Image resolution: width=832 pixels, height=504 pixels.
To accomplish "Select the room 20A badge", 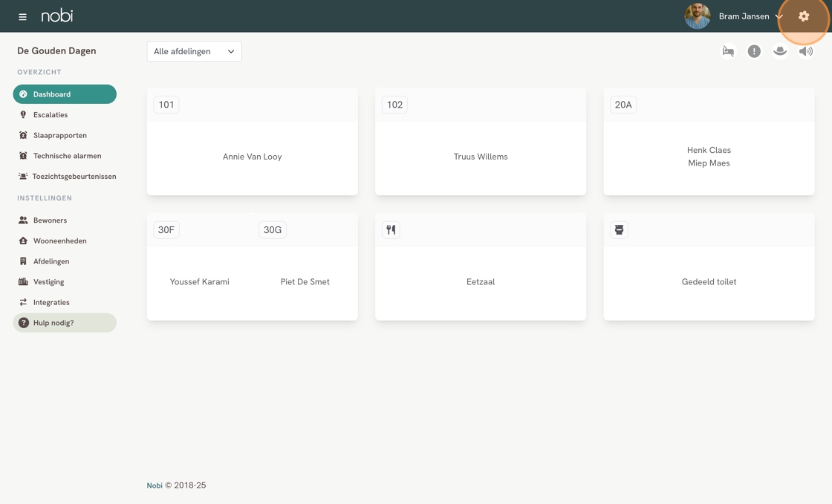I will tap(623, 105).
